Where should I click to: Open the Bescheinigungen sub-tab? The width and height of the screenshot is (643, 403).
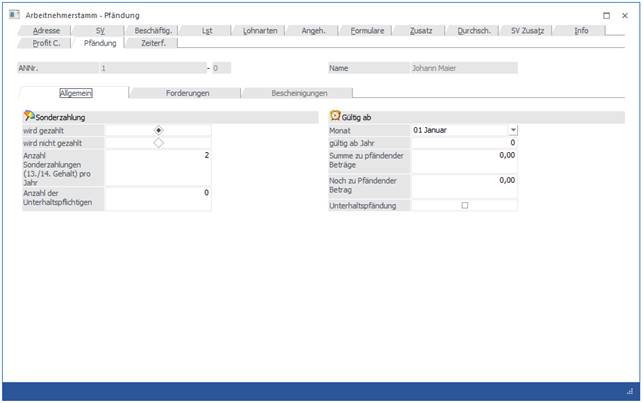[x=298, y=93]
